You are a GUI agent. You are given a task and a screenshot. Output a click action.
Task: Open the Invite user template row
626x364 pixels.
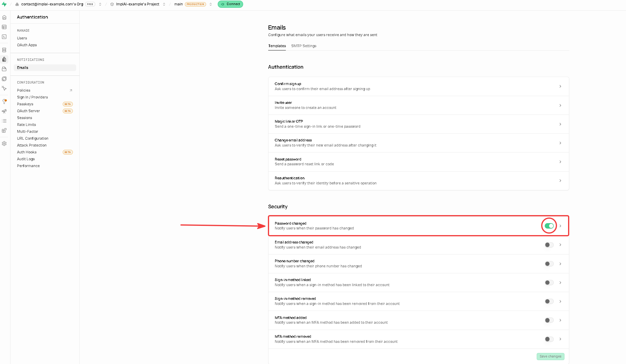[418, 105]
